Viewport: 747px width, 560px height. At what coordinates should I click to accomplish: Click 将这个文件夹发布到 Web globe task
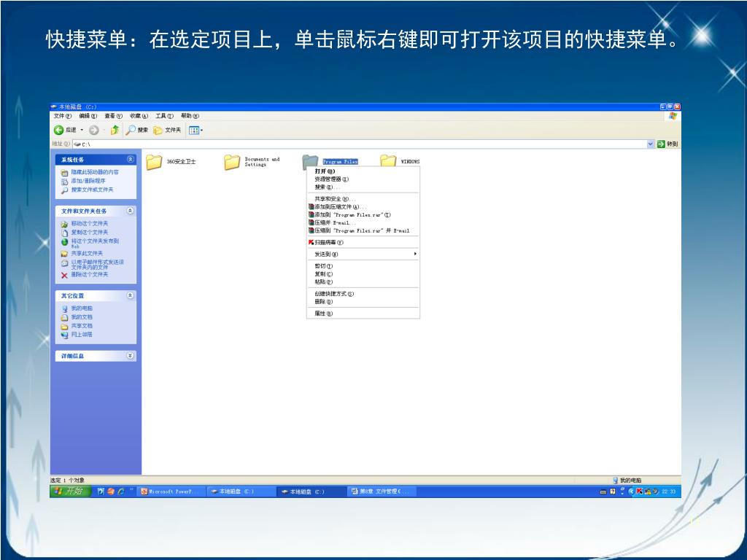click(x=90, y=243)
